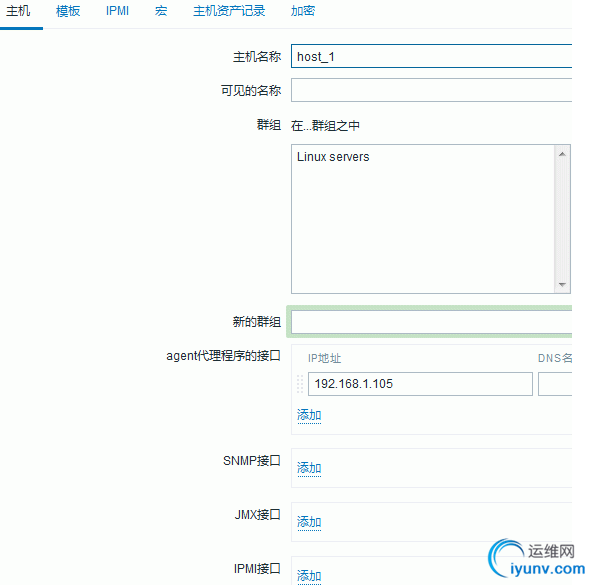Click the group list scroll up arrow
This screenshot has height=585, width=591.
[562, 154]
